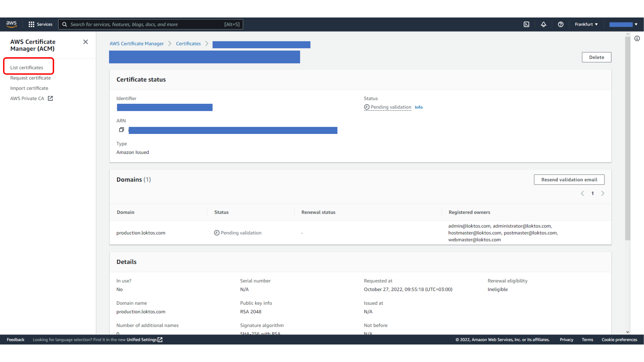
Task: Click production.loktos.com in domains table
Action: 141,233
